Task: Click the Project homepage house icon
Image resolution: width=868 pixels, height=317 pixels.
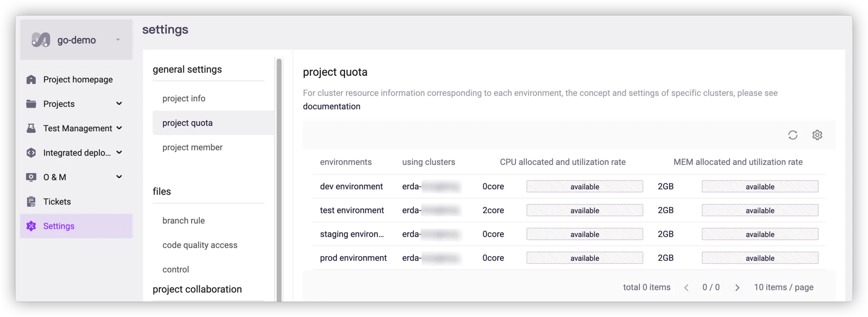Action: point(31,79)
